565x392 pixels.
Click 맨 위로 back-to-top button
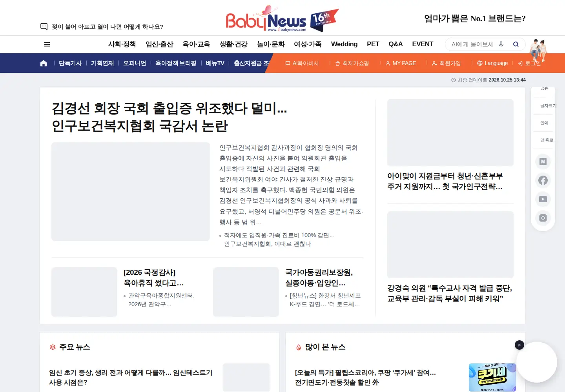(x=547, y=140)
